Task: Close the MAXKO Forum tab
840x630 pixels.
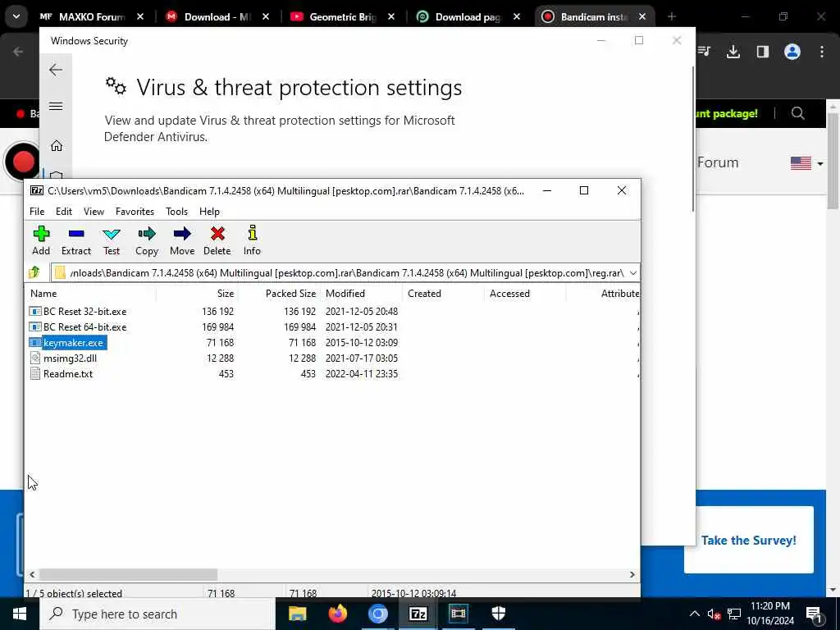Action: pos(140,17)
